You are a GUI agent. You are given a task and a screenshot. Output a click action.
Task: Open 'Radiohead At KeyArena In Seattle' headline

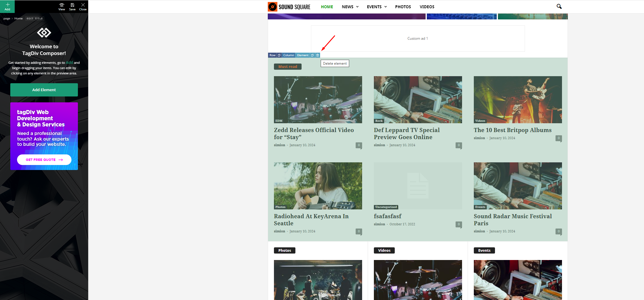[x=311, y=220]
